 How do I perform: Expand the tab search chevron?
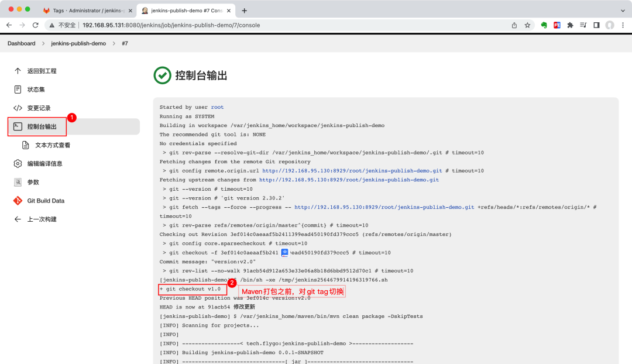click(x=623, y=11)
